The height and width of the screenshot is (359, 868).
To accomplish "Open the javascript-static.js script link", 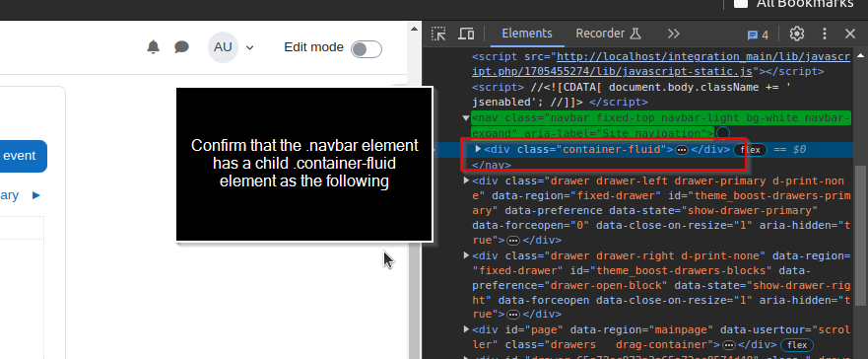I will coord(661,64).
